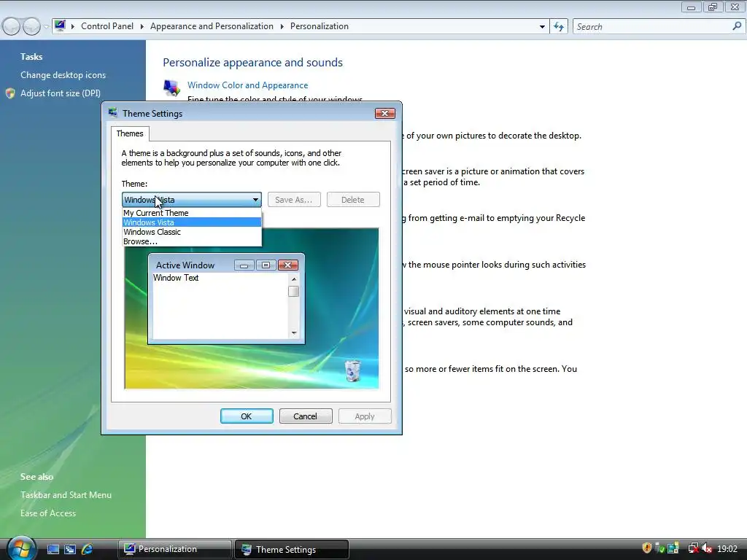This screenshot has height=560, width=747.
Task: Open Window Color and Appearance link
Action: [x=248, y=85]
